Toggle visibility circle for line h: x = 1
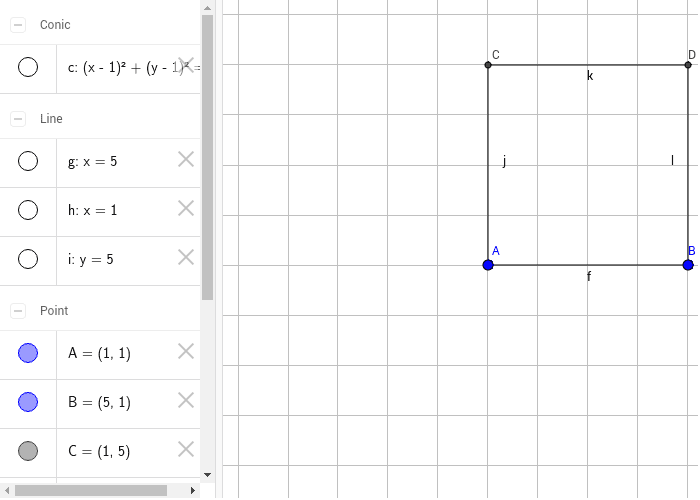The height and width of the screenshot is (500, 700). point(28,210)
